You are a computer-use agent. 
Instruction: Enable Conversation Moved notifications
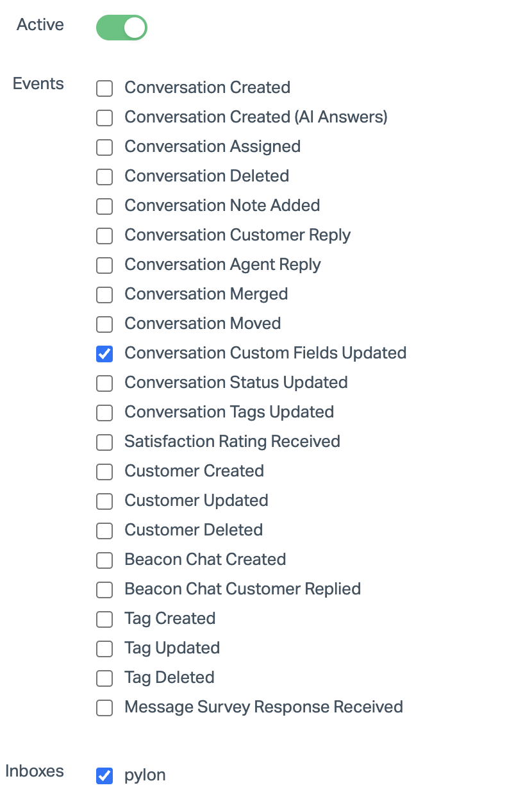[x=104, y=324]
